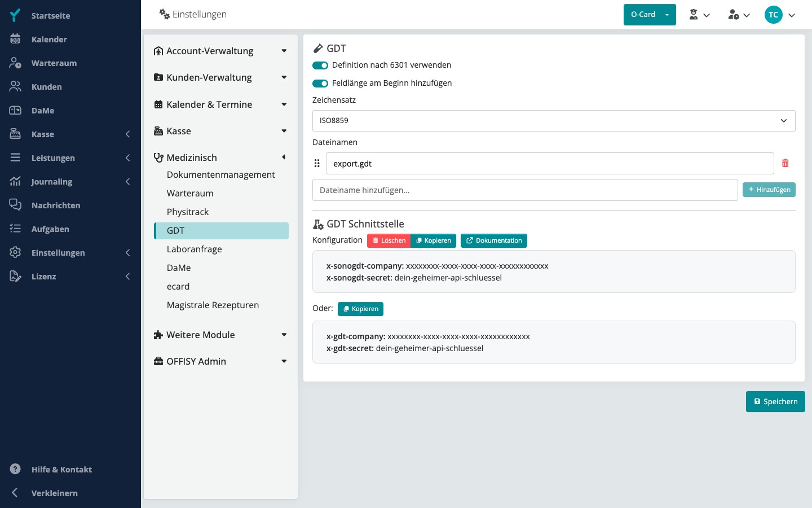Image resolution: width=812 pixels, height=508 pixels.
Task: Click the Hilfe & Kontakt question mark icon
Action: (x=15, y=469)
